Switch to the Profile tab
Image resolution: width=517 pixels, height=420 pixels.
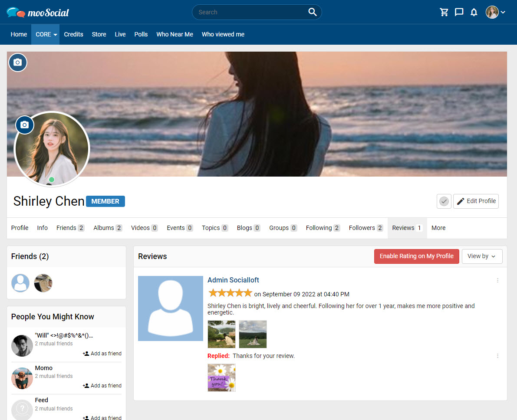coord(20,228)
